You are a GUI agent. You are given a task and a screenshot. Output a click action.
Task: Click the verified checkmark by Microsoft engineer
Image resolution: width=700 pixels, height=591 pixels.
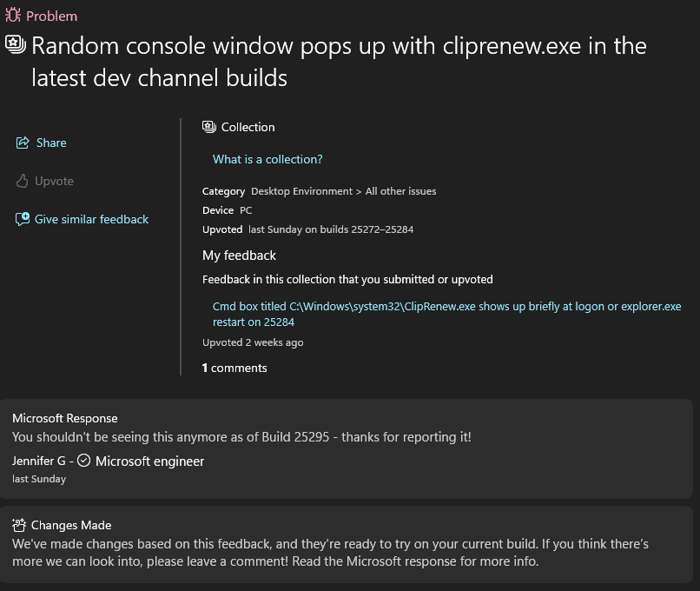click(x=84, y=461)
